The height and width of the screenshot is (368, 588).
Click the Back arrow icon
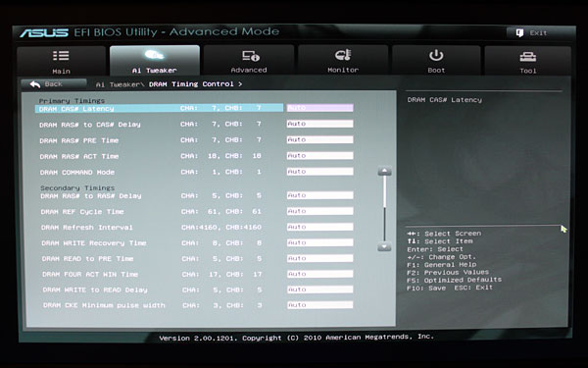coord(35,84)
